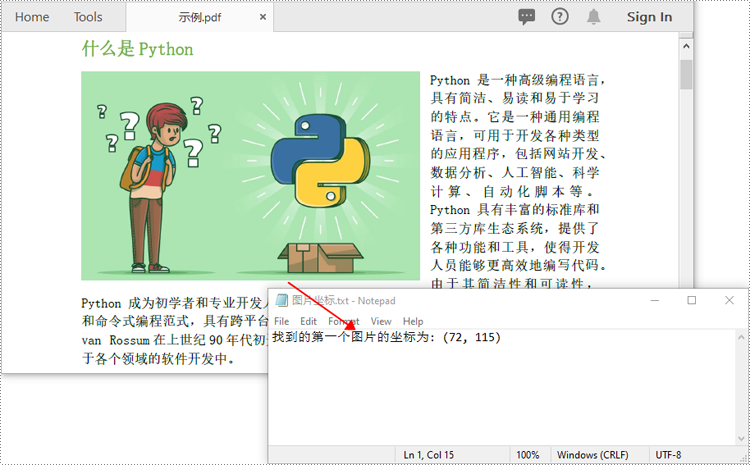The image size is (750, 465).
Task: Click the PDF line Python 具有丰富的标准库和
Action: (515, 210)
